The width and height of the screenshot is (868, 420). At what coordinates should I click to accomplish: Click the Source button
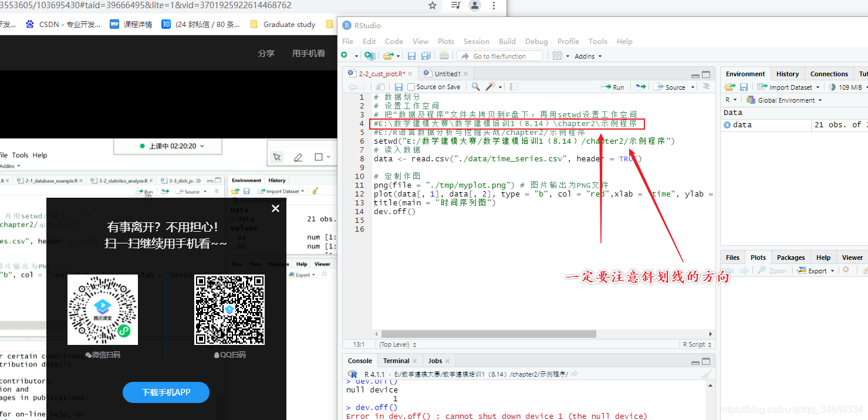(x=670, y=87)
